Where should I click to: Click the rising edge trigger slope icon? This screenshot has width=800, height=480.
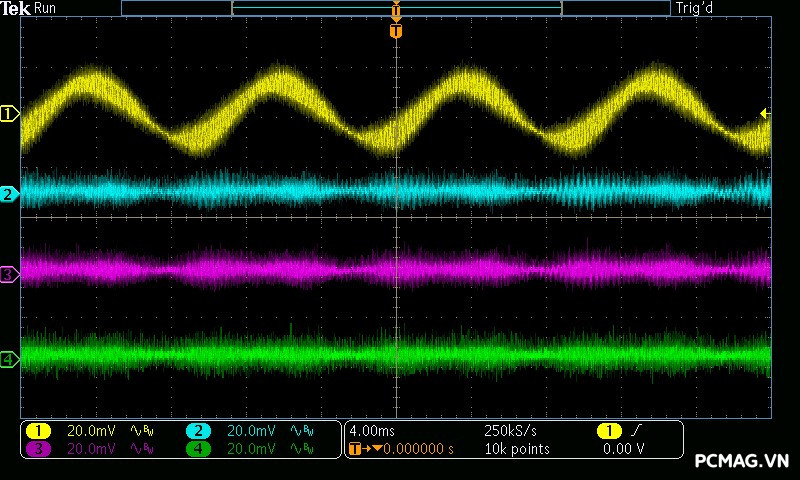coord(635,431)
